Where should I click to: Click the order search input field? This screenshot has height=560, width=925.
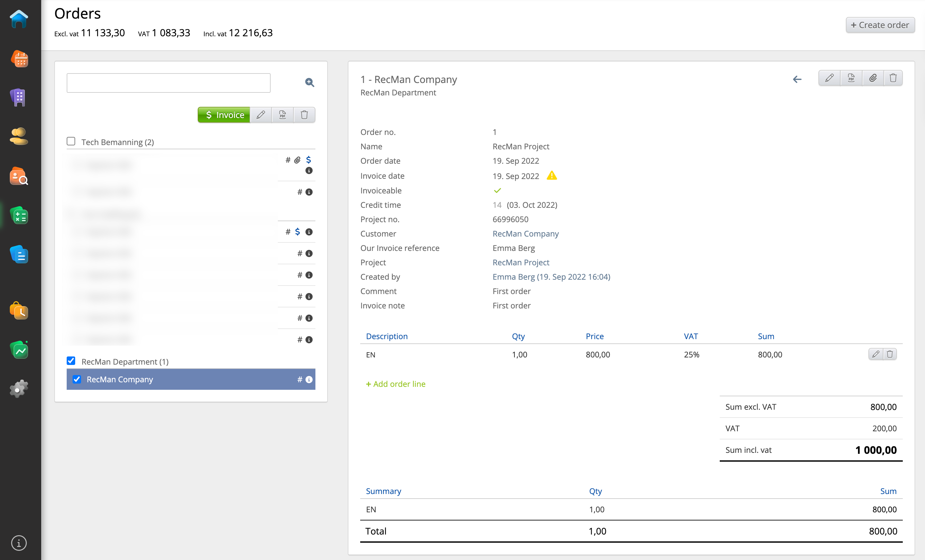tap(169, 83)
